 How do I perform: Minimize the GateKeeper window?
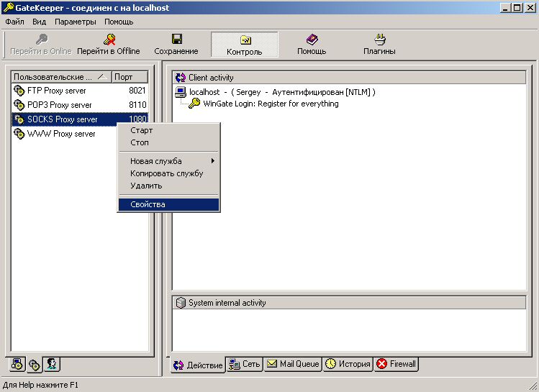pyautogui.click(x=505, y=8)
